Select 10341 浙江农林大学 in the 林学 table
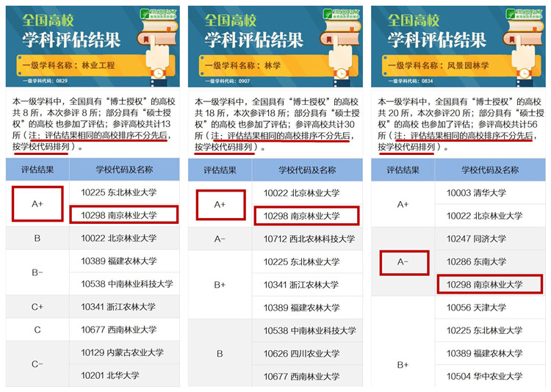Viewport: 551px width, 392px height. point(300,285)
